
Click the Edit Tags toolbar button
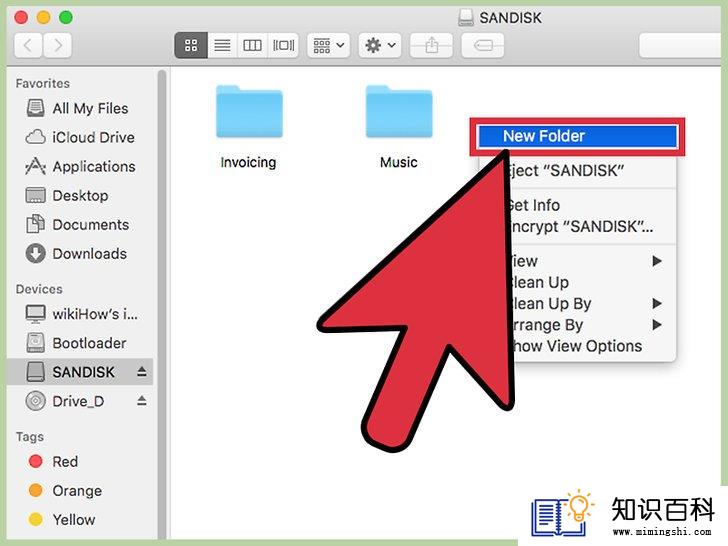pos(483,45)
